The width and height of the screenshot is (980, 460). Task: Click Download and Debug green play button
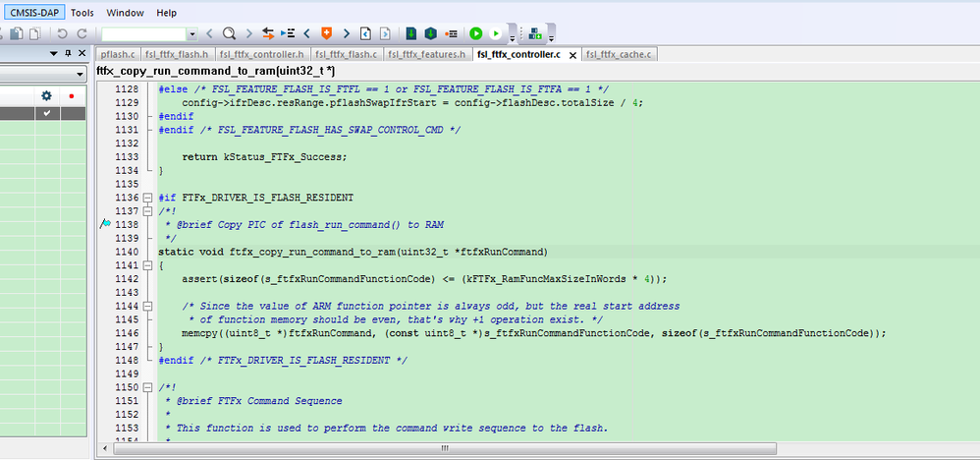coord(476,33)
